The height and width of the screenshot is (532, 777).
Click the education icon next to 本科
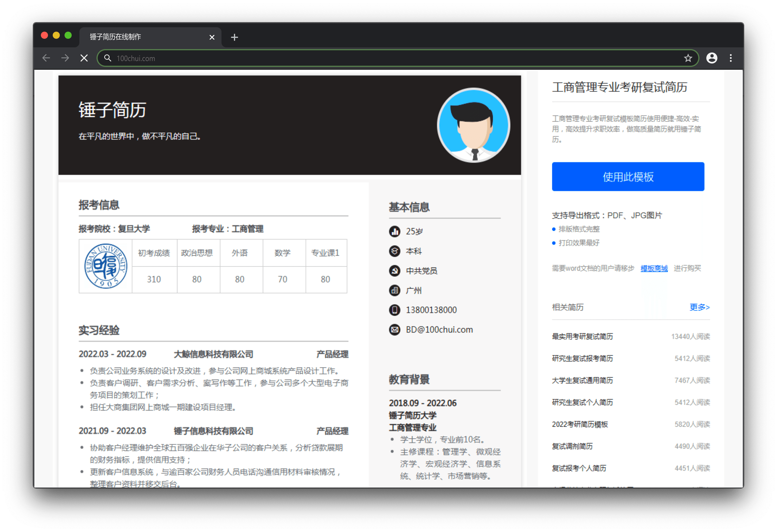(x=394, y=251)
